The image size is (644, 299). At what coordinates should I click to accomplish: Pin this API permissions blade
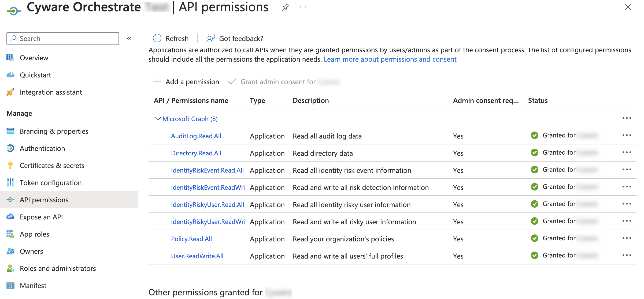286,7
